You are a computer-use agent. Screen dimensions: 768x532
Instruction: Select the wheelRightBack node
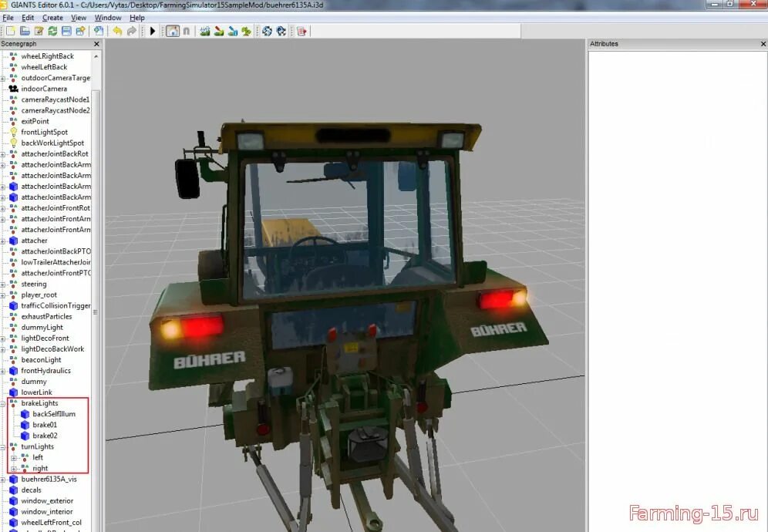coord(47,56)
